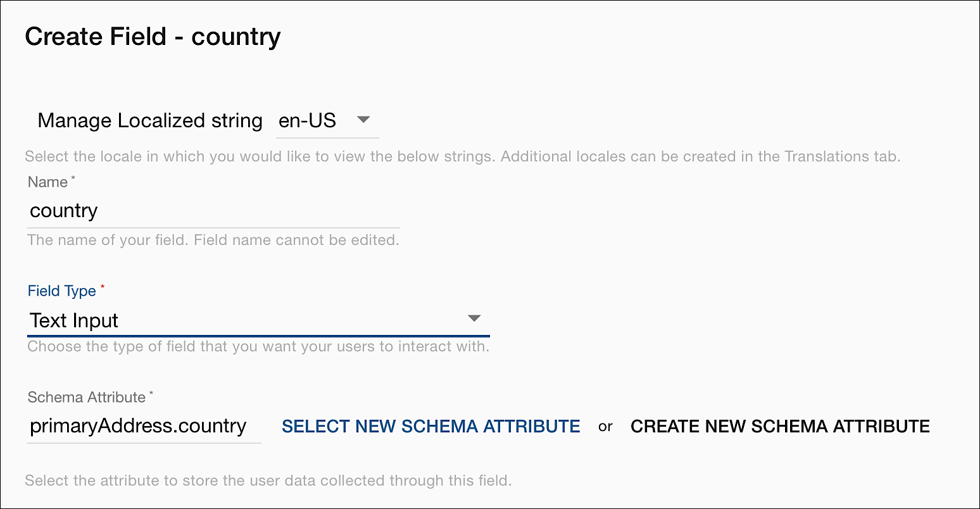This screenshot has height=509, width=980.
Task: Select the "Name" field label
Action: tap(47, 182)
